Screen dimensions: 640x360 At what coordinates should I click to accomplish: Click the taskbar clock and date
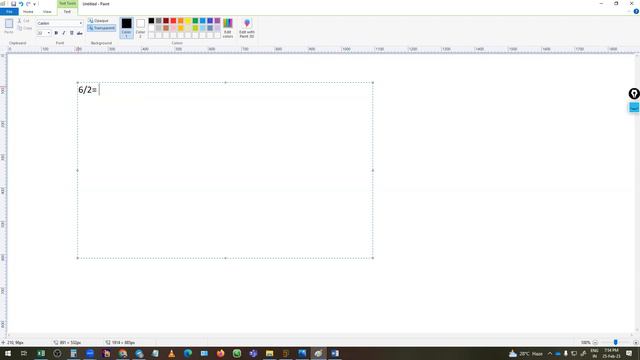click(611, 353)
